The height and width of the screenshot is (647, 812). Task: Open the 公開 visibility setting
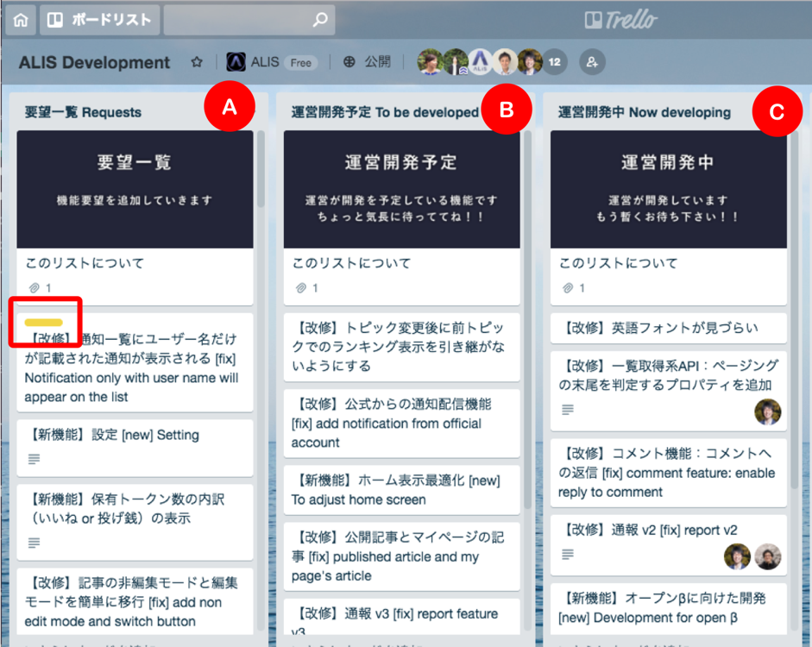click(367, 62)
